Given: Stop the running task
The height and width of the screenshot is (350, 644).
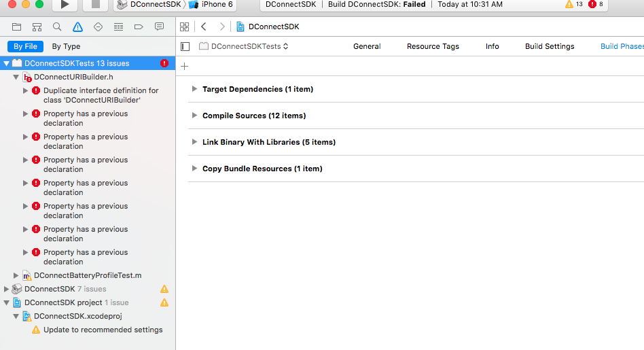Looking at the screenshot, I should pos(96,5).
